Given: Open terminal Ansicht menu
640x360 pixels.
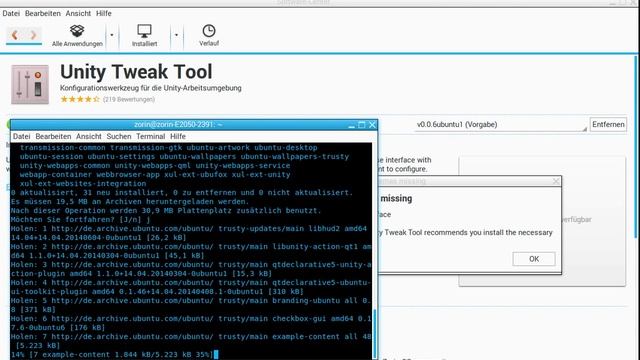Looking at the screenshot, I should (89, 136).
